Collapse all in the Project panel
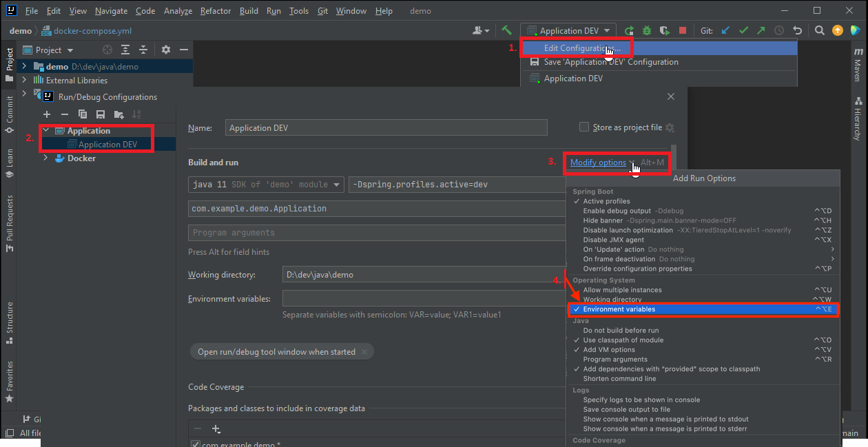868x447 pixels. (x=143, y=50)
